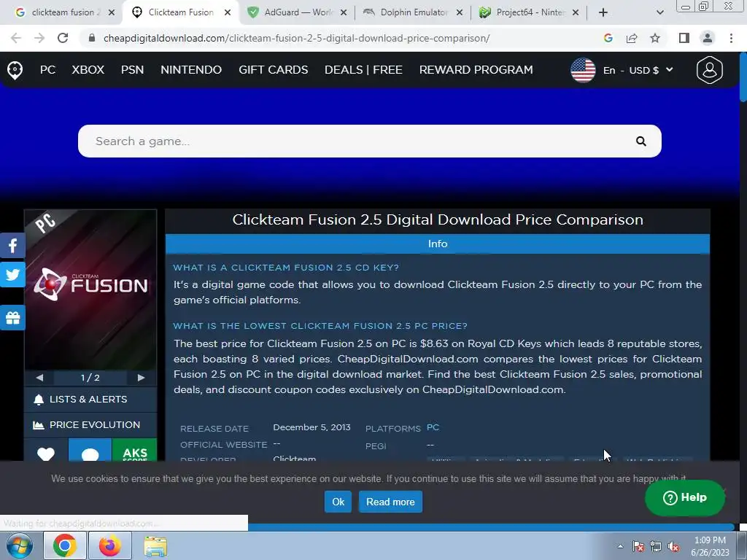Click the Chrome taskbar icon

pos(65,545)
